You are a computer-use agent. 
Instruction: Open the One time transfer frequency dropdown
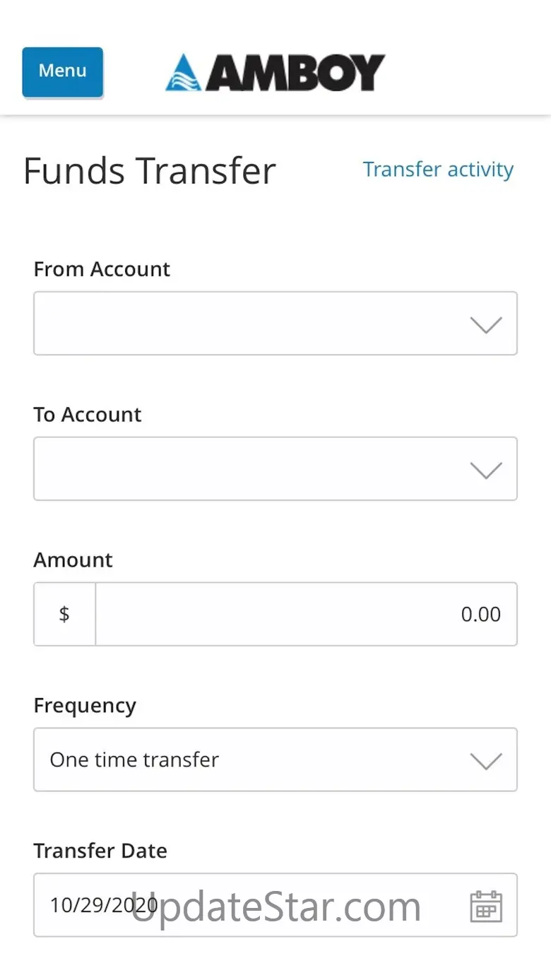tap(247, 760)
